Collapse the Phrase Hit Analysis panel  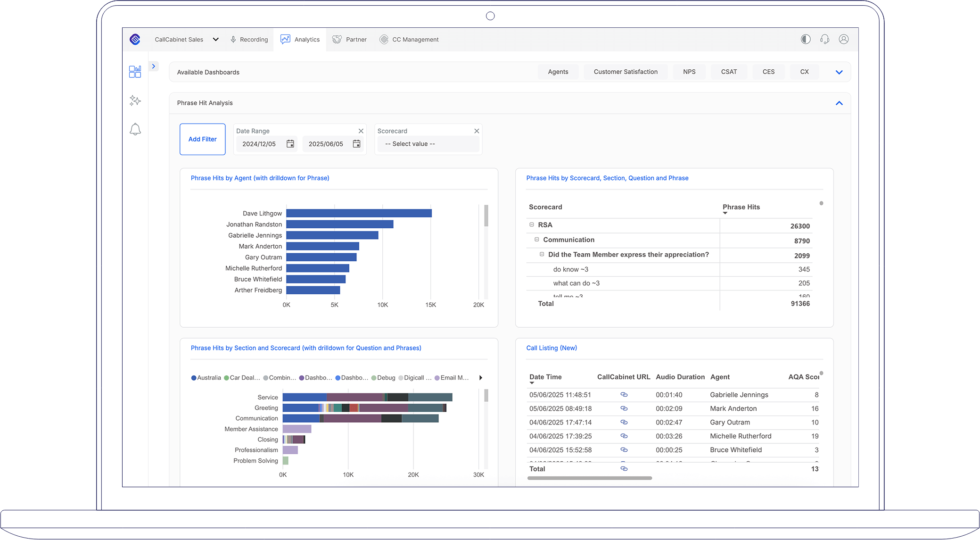(839, 103)
